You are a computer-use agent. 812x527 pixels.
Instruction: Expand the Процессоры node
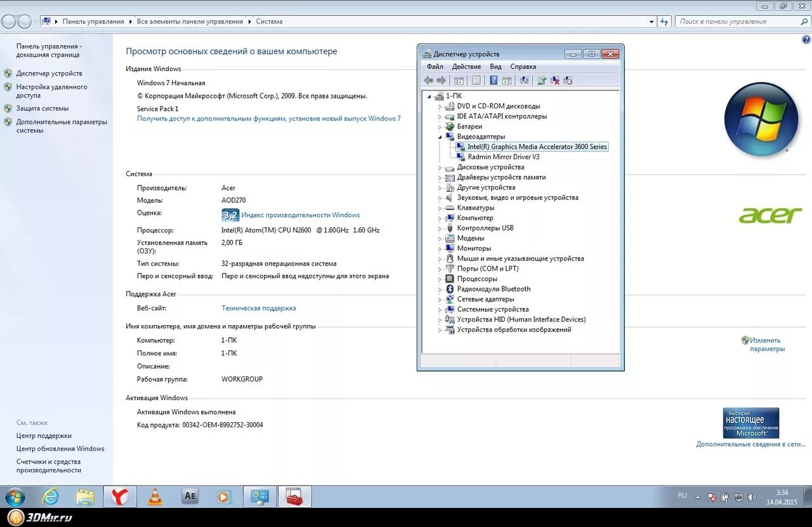pos(440,279)
